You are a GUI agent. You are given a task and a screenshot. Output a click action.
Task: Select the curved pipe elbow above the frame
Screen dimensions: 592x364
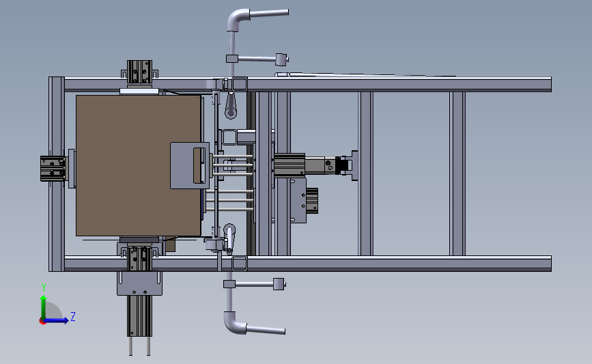(238, 20)
